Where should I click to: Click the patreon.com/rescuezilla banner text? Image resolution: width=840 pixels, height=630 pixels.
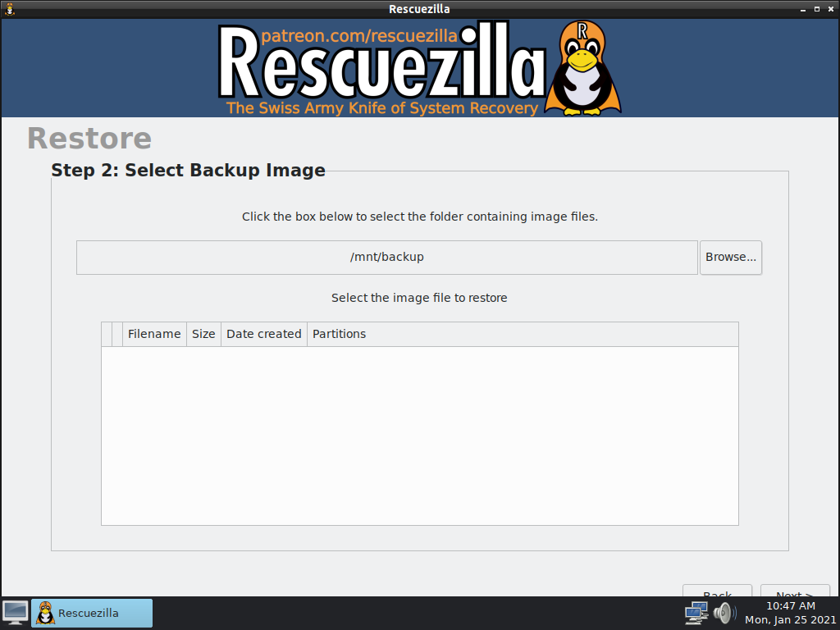[x=359, y=36]
